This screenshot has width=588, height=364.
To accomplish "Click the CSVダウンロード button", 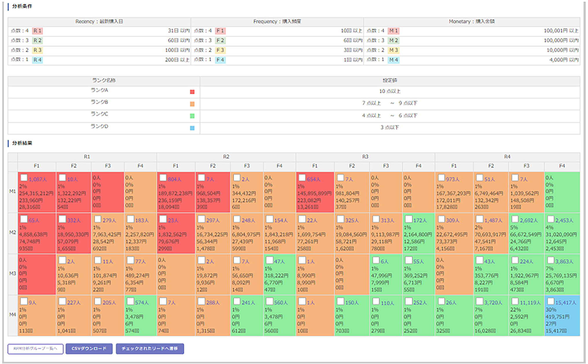I will tap(89, 349).
